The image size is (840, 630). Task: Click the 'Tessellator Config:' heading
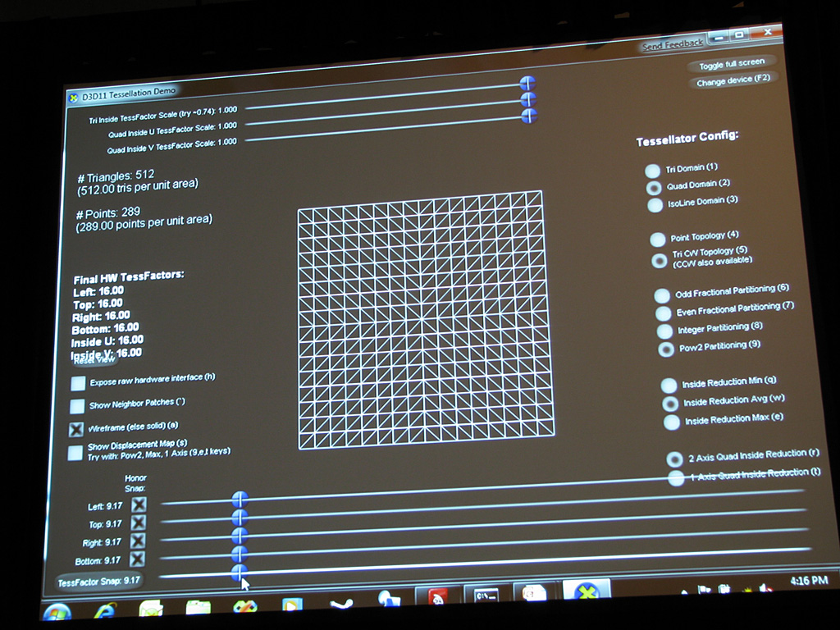(687, 138)
